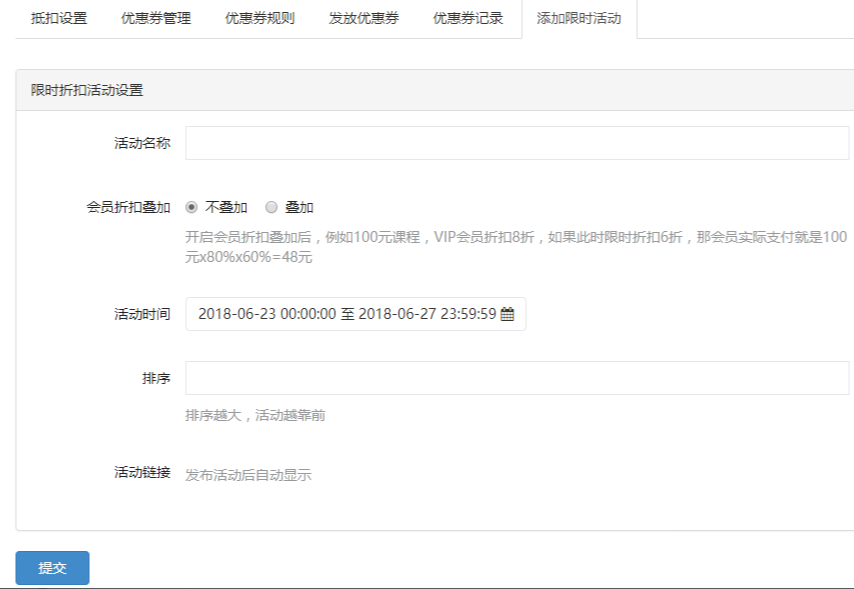View the 优惠券记录 tab

click(x=468, y=19)
